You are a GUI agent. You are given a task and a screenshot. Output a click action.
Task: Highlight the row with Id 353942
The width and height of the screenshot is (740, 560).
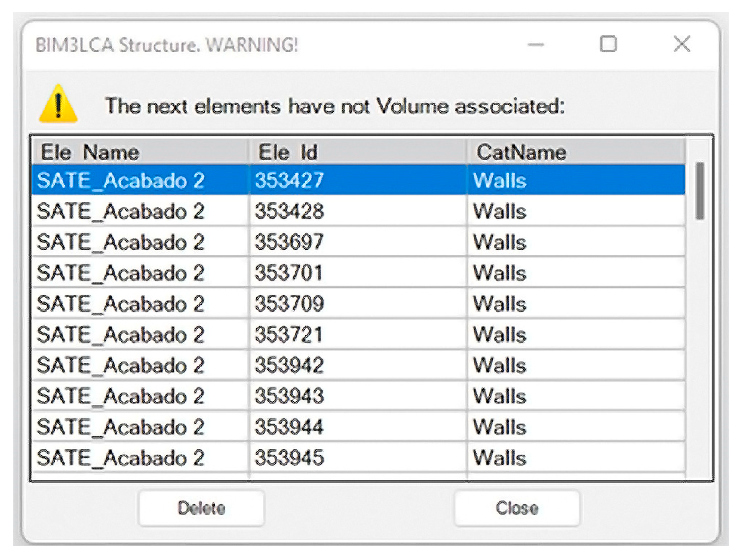289,365
